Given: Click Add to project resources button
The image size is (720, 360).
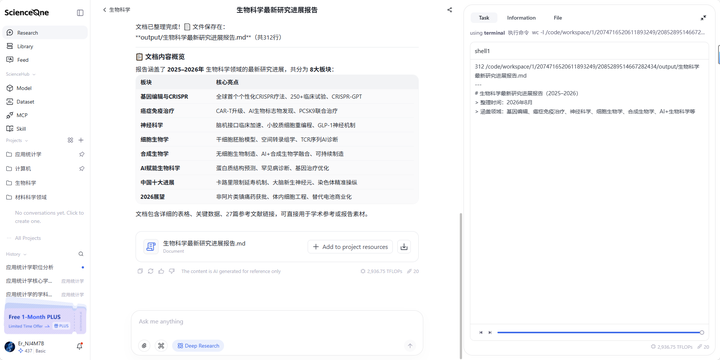Looking at the screenshot, I should coord(350,247).
